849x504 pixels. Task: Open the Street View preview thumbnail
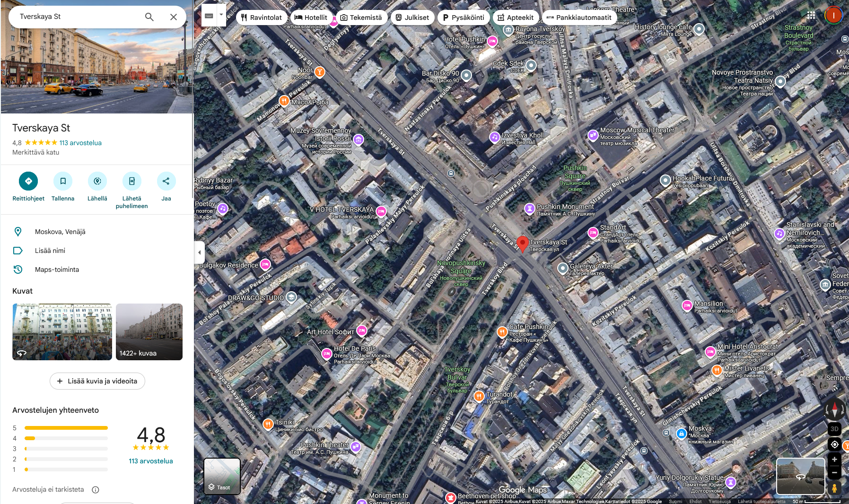tap(801, 476)
